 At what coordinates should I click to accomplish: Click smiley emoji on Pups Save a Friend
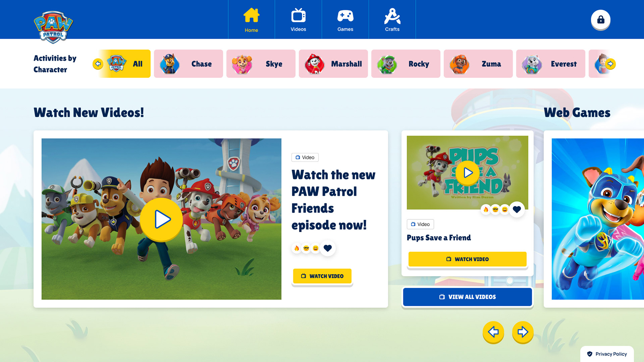tap(505, 210)
